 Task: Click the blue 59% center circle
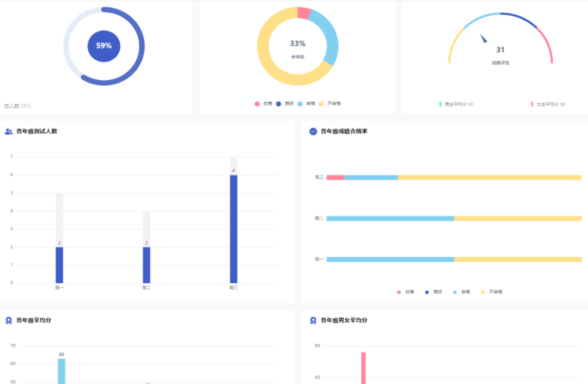pyautogui.click(x=104, y=46)
